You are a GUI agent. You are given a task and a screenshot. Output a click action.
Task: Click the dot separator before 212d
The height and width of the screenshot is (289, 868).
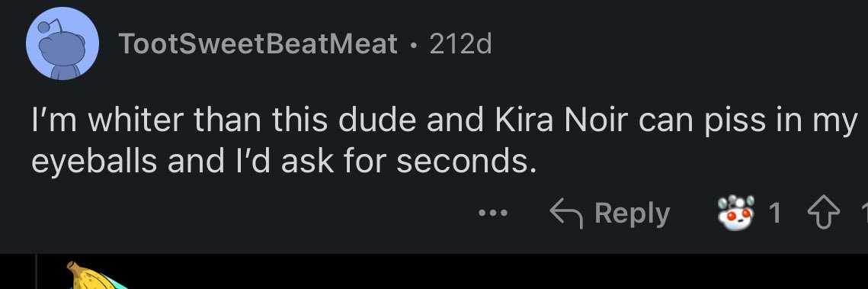click(414, 45)
